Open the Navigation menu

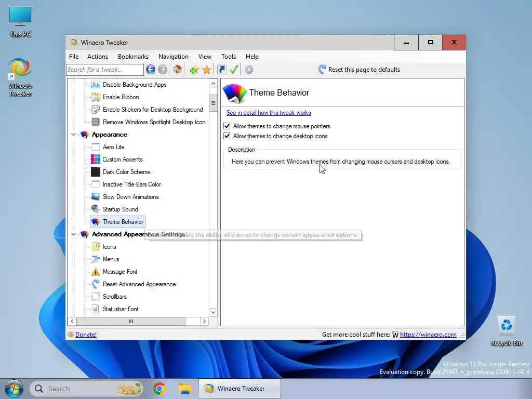[174, 57]
